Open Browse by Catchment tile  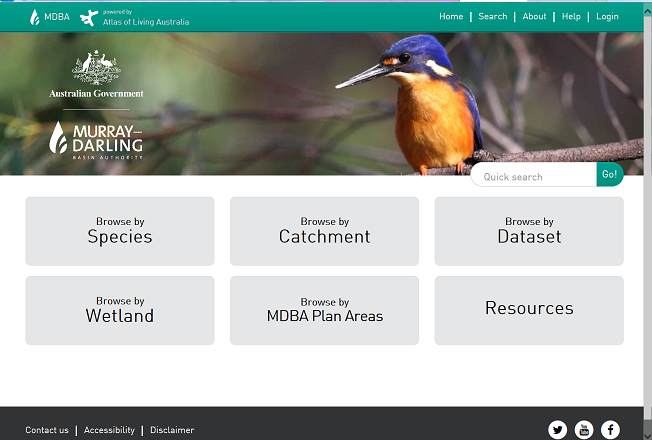pyautogui.click(x=324, y=231)
